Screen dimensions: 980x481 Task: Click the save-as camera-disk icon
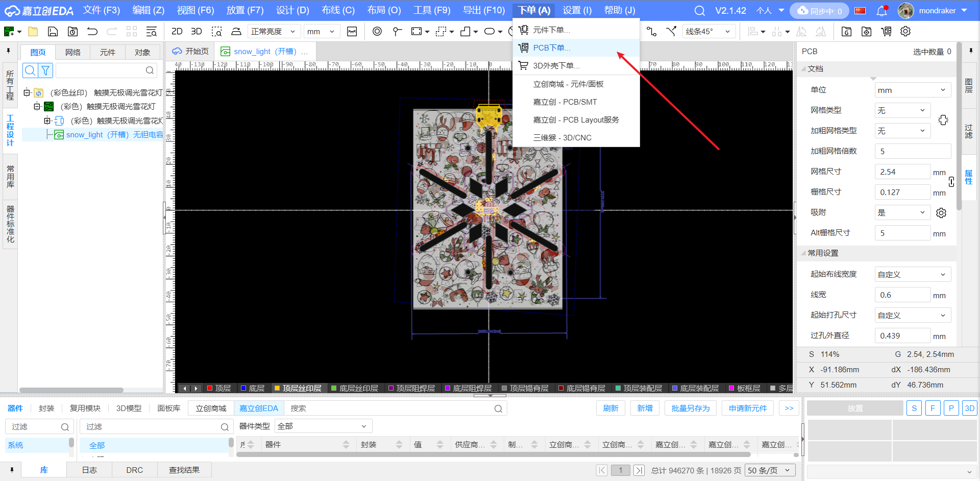pos(72,32)
